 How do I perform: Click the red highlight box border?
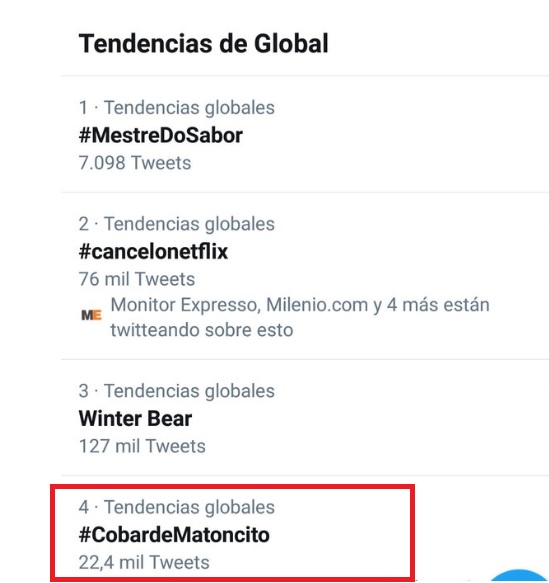tap(232, 487)
